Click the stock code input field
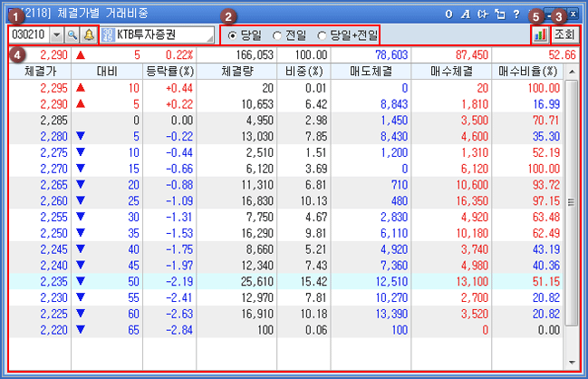Screen dimensions: 588x379 click(x=29, y=34)
